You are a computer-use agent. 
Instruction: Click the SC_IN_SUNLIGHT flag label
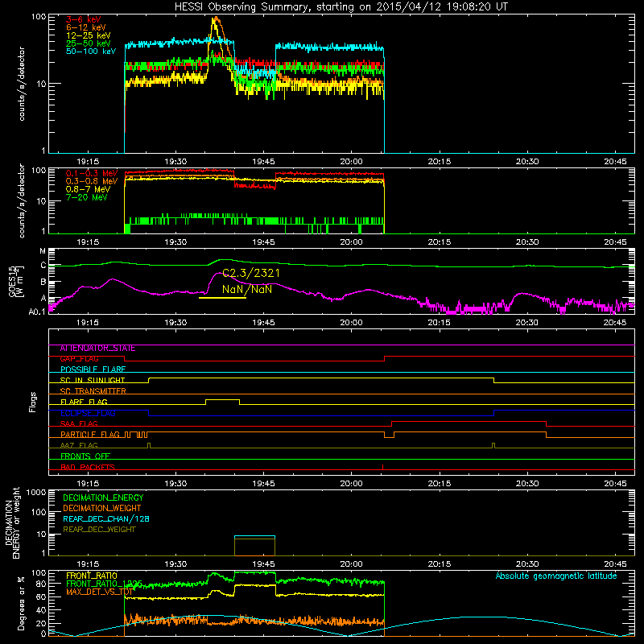pos(93,380)
